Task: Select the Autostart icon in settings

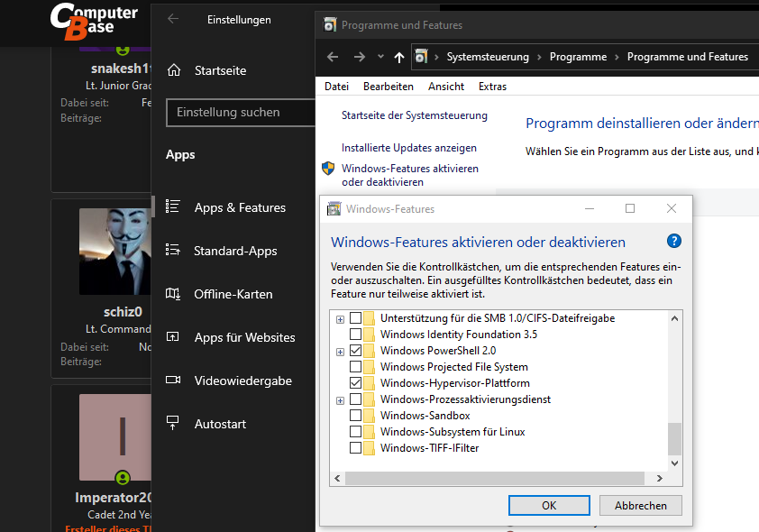Action: [x=173, y=423]
